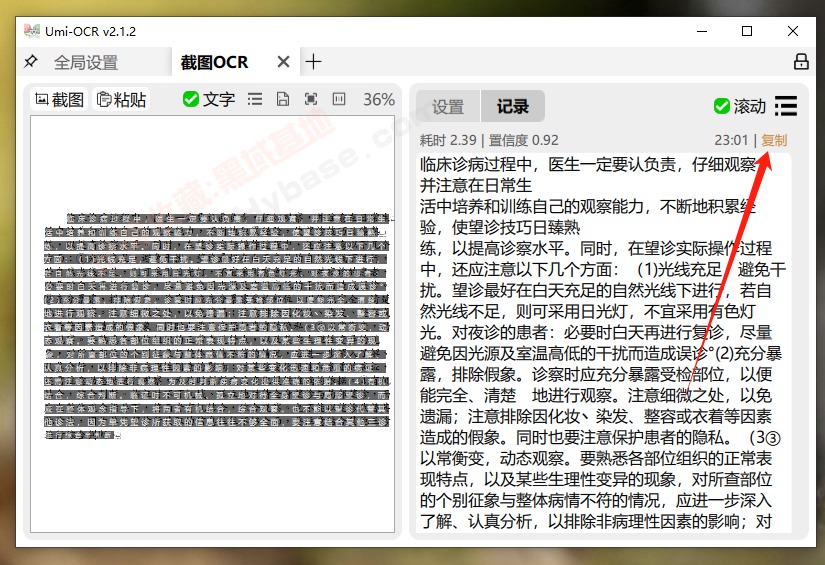Open the 设置 settings tab

tap(448, 107)
